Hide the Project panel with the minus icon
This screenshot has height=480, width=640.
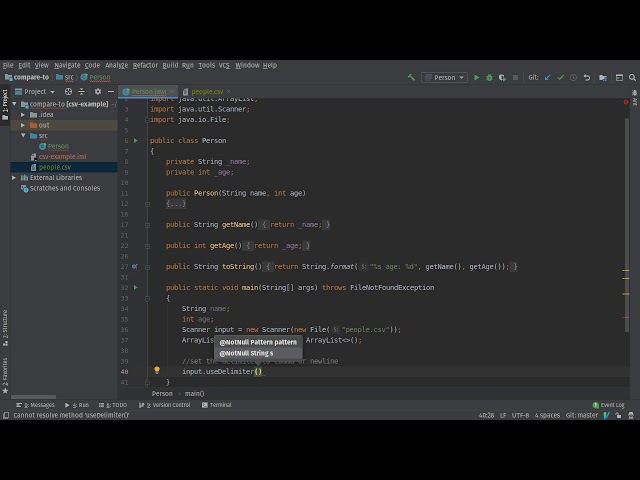pyautogui.click(x=111, y=91)
